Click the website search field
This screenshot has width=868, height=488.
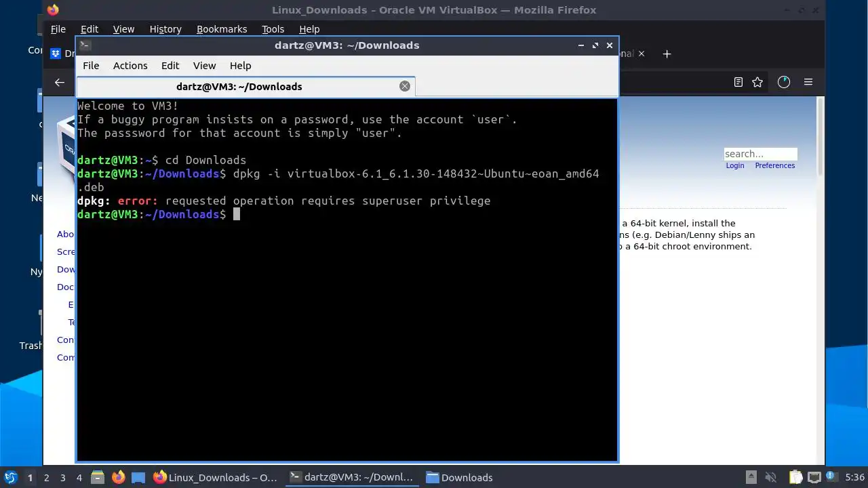tap(760, 154)
